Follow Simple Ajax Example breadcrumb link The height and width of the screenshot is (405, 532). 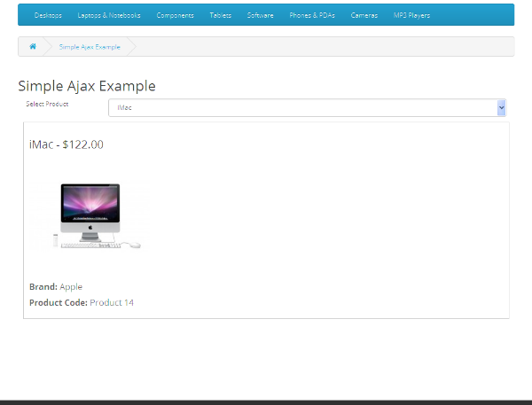(x=90, y=47)
